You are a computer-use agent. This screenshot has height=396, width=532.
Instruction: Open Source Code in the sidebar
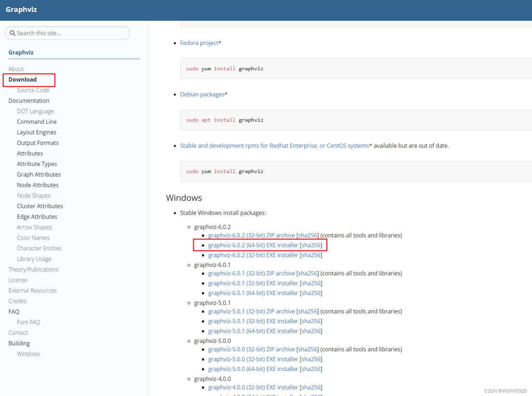pyautogui.click(x=33, y=90)
